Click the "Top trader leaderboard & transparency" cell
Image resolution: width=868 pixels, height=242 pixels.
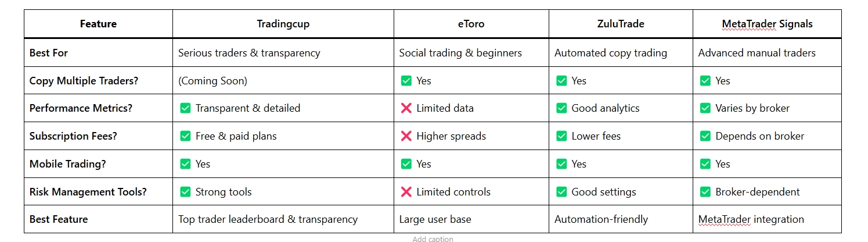tap(268, 219)
